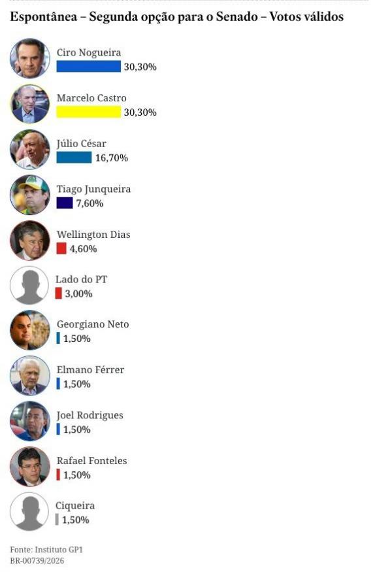Click Joel Rodrigues's profile photo

[x=29, y=422]
